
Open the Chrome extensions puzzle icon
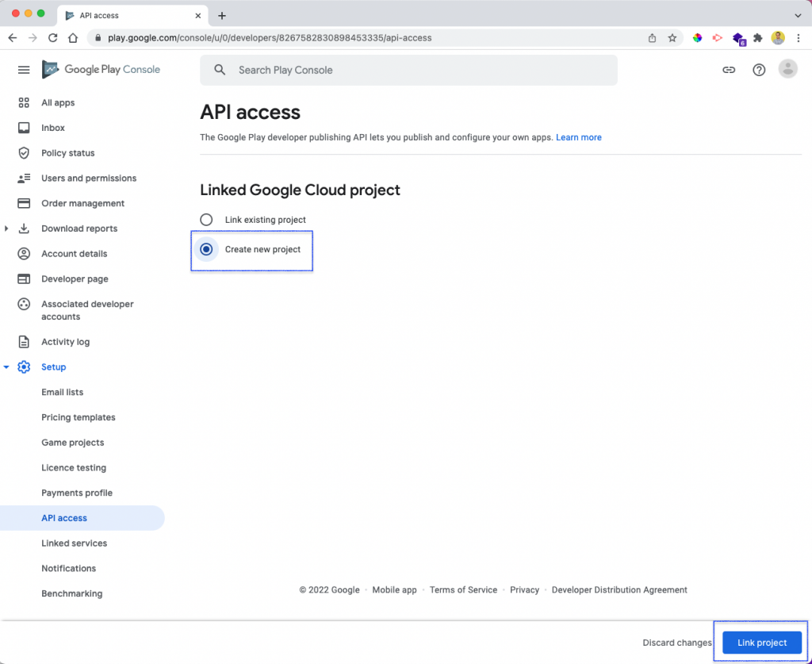click(757, 38)
